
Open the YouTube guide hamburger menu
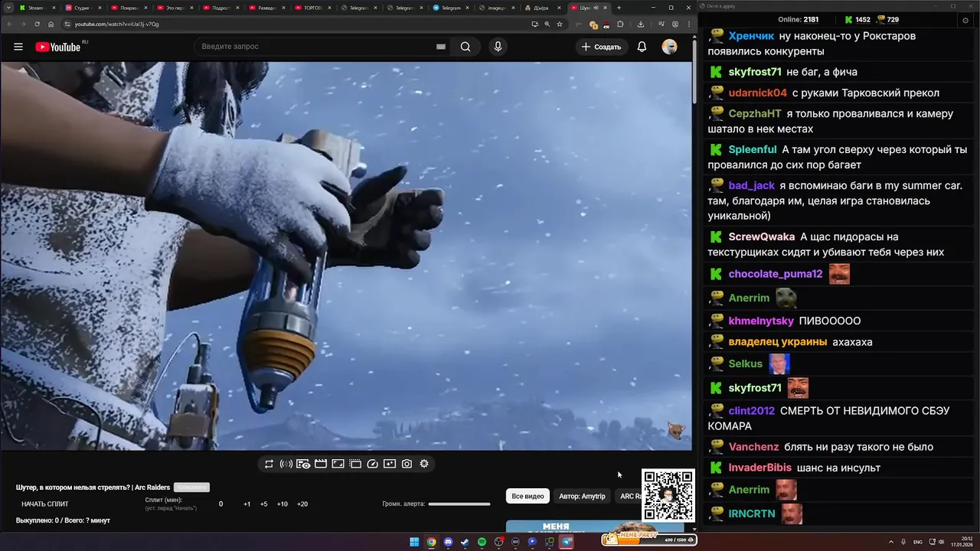coord(18,47)
